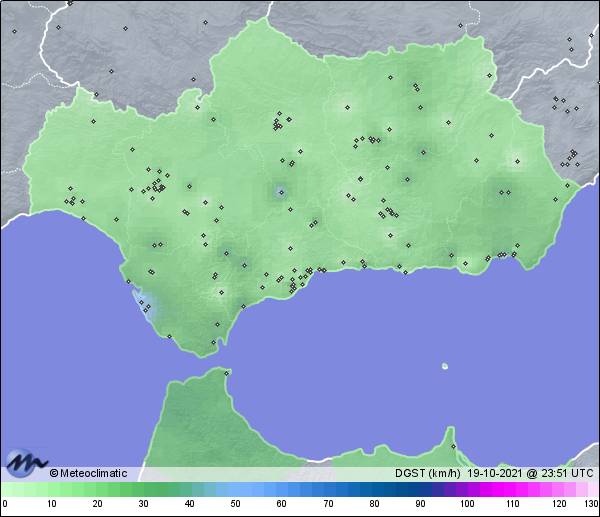Click scale label 40

click(x=190, y=504)
